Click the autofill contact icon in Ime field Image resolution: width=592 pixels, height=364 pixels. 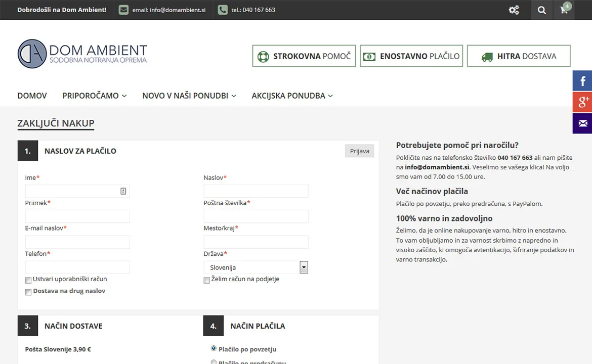123,191
